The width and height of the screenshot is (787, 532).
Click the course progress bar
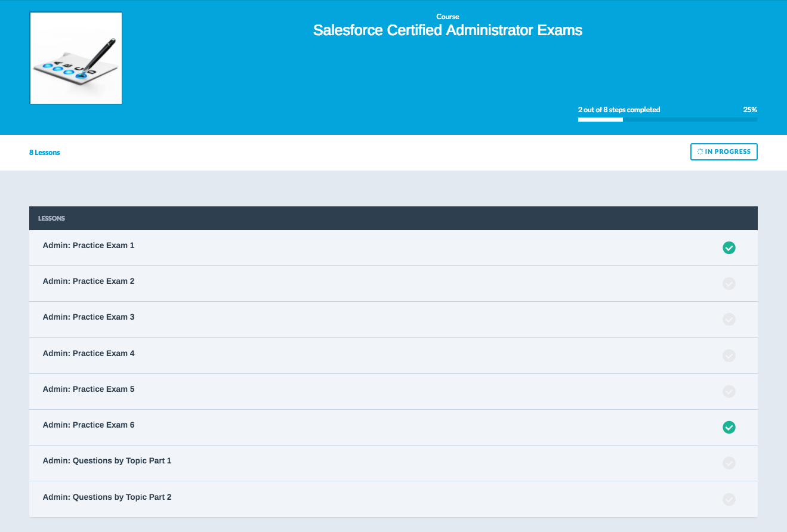point(668,119)
